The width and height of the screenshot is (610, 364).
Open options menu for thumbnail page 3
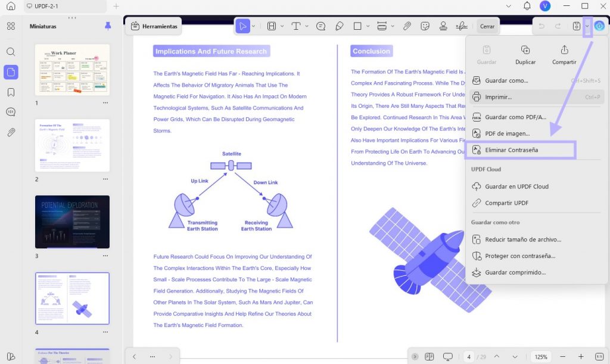tap(105, 256)
